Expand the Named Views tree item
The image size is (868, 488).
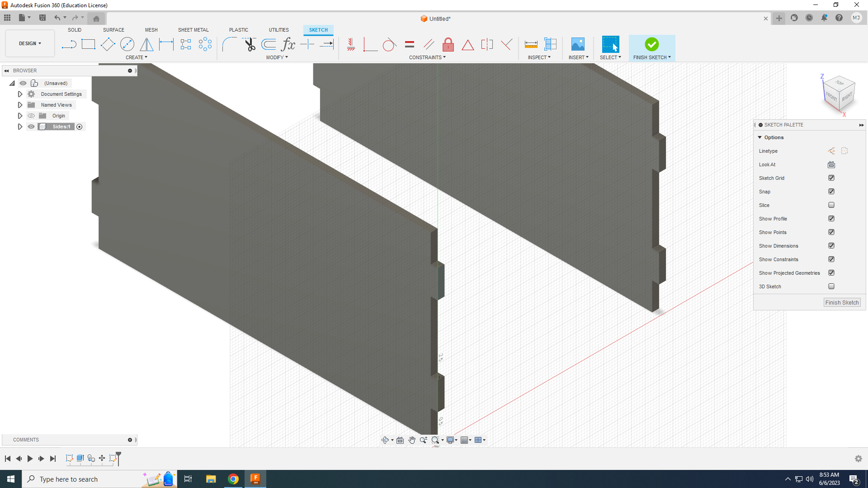20,105
